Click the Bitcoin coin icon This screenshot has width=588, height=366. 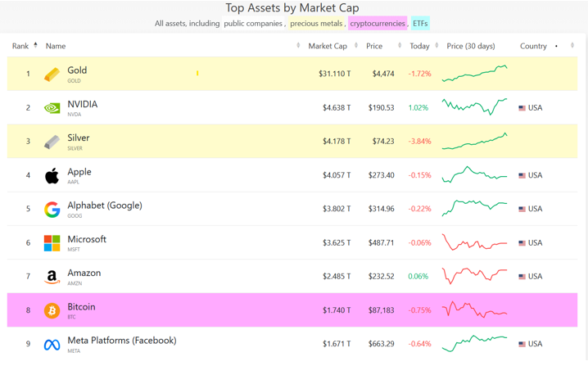point(52,310)
